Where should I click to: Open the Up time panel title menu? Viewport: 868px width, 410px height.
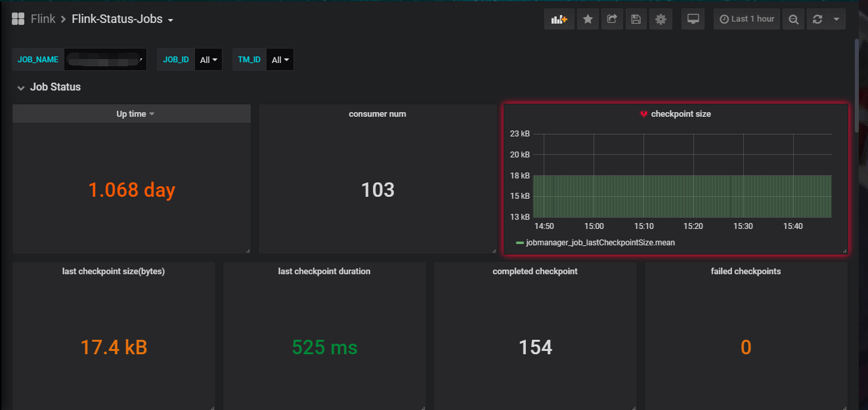coord(135,114)
